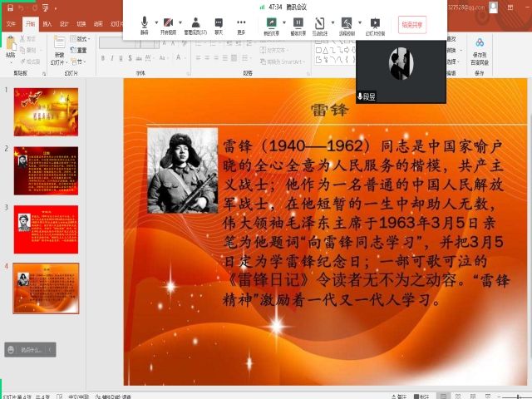532x399 pixels.
Task: Click the Reset (重置) slide button
Action: [x=78, y=50]
